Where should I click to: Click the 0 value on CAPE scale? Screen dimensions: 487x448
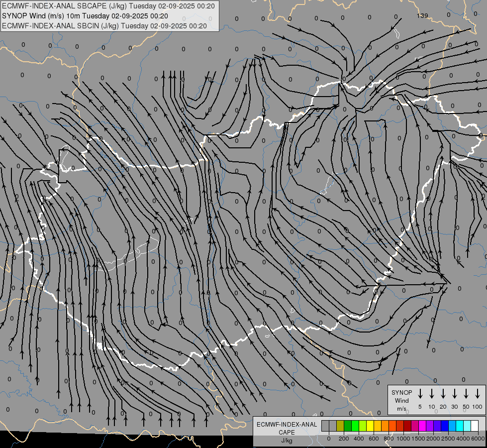[x=329, y=439]
